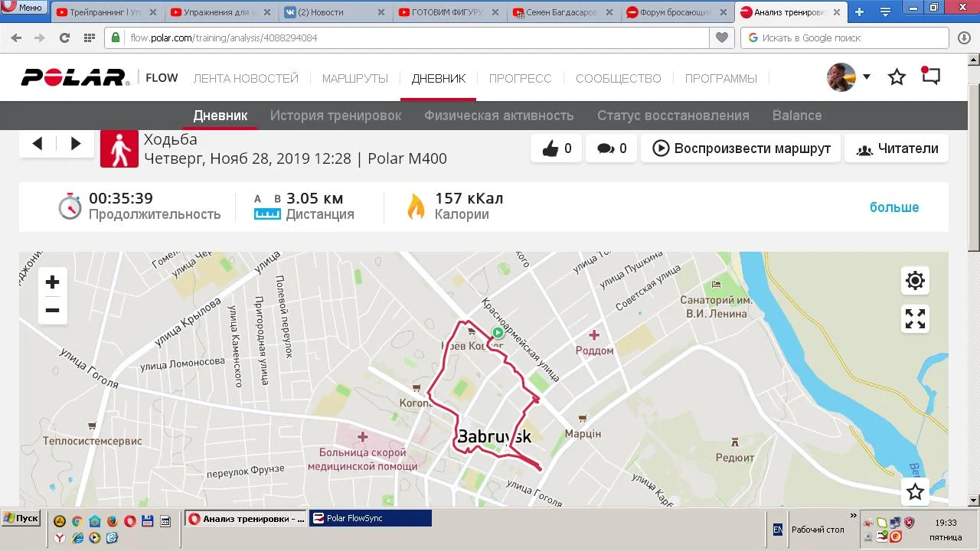Open 'МАРШРУТЫ' in the navigation
The height and width of the screenshot is (551, 980).
tap(355, 78)
